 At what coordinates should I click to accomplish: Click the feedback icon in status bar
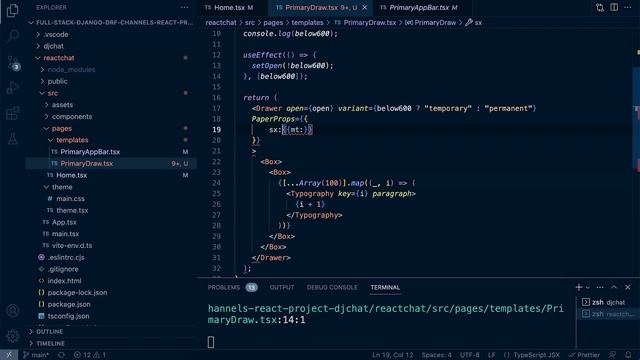tap(612, 355)
